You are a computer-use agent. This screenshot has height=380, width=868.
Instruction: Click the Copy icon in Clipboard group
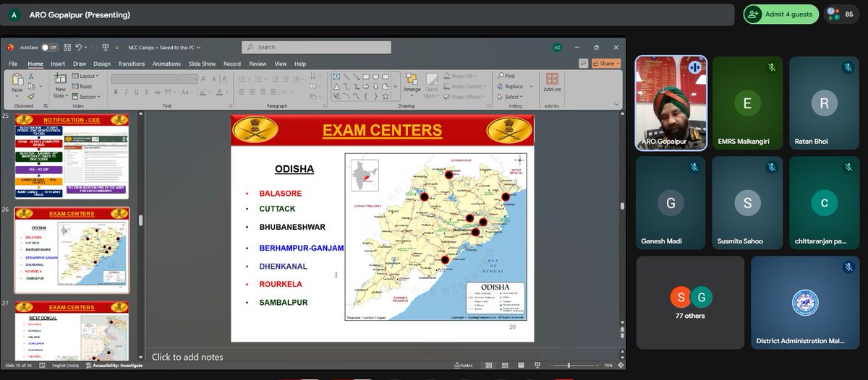click(x=31, y=86)
